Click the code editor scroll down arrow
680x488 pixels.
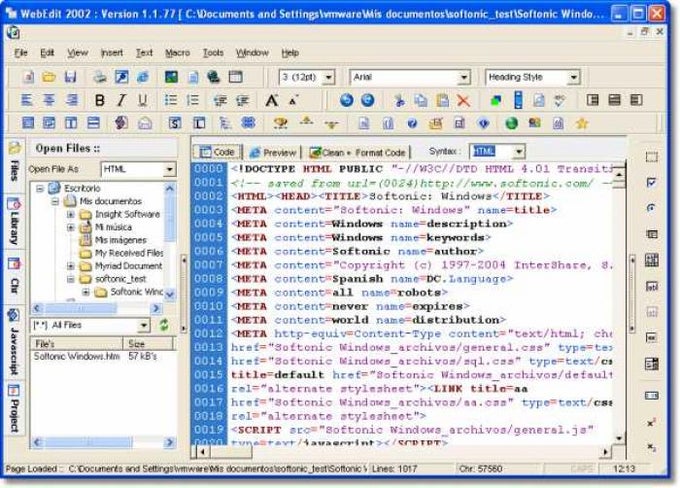click(x=619, y=439)
